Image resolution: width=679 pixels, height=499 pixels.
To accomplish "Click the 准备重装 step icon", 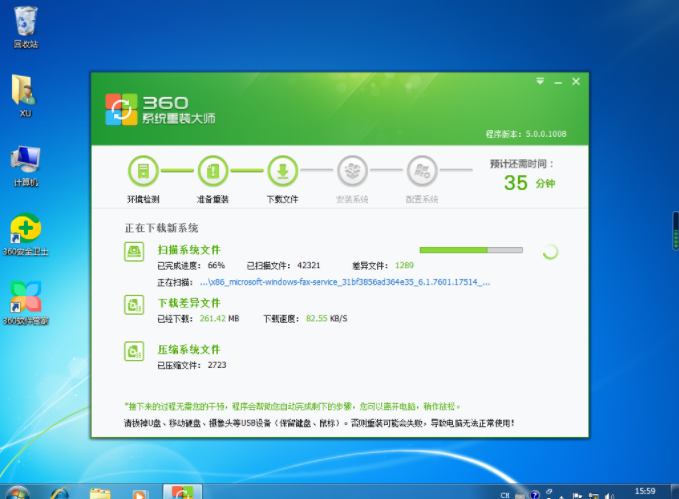I will click(x=213, y=171).
